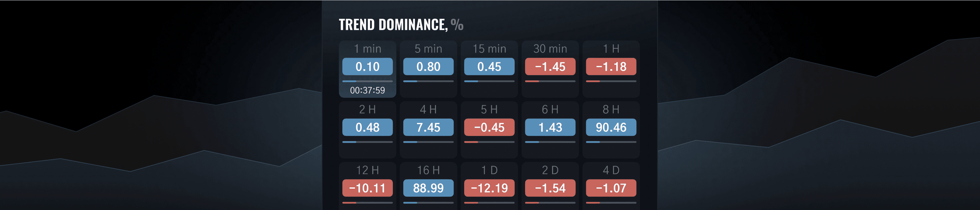Select the 12 H badge −10.11
Viewport: 980px width, 210px height.
(x=367, y=187)
